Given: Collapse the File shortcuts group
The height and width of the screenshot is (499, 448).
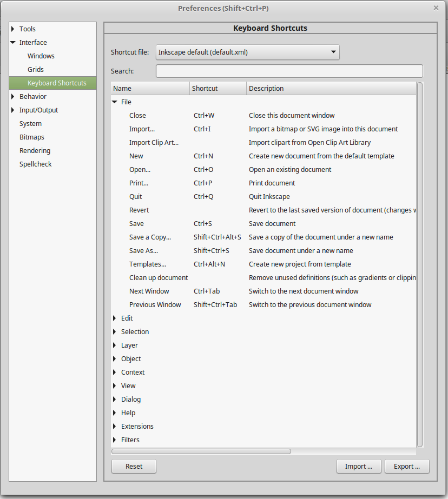Looking at the screenshot, I should click(115, 102).
